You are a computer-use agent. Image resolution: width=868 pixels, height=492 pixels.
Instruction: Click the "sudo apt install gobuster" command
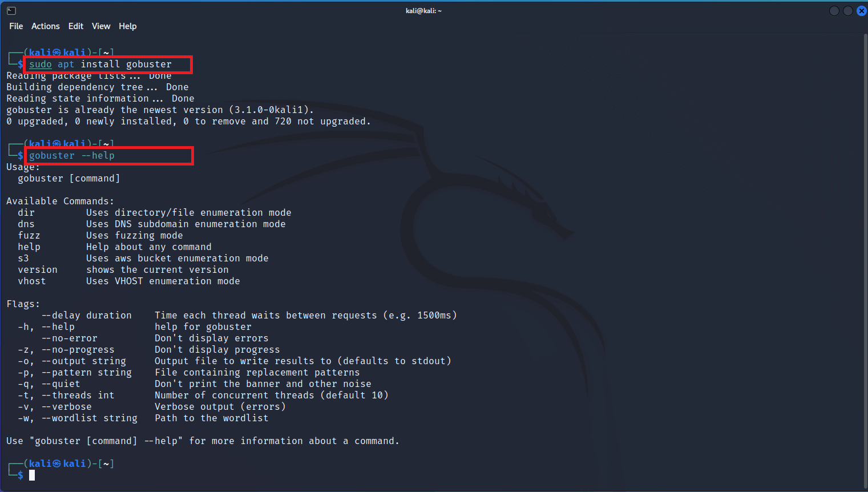(x=100, y=64)
